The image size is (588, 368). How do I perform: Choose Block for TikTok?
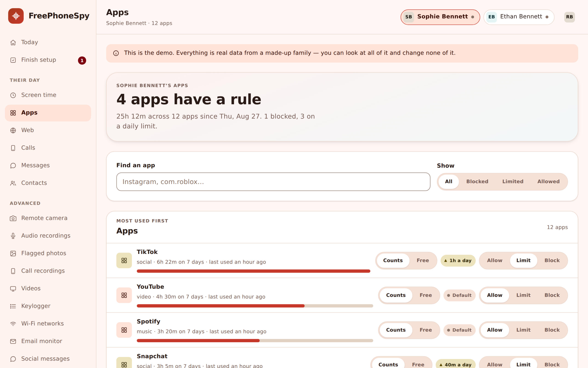552,260
